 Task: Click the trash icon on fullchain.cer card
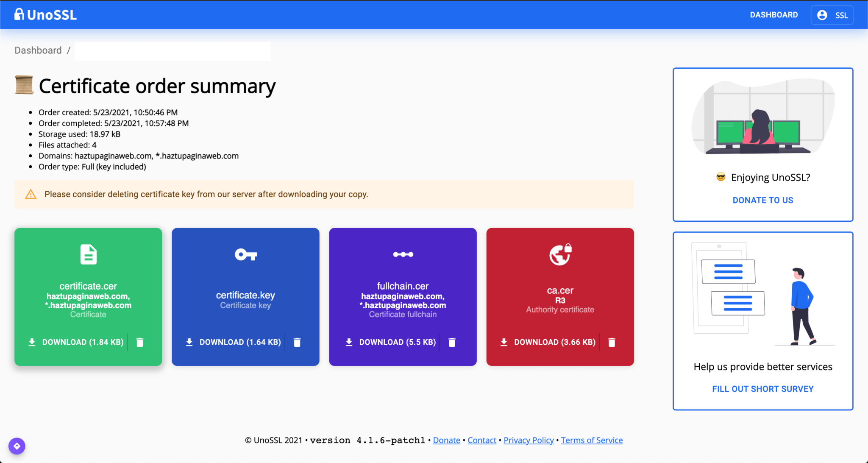coord(452,342)
